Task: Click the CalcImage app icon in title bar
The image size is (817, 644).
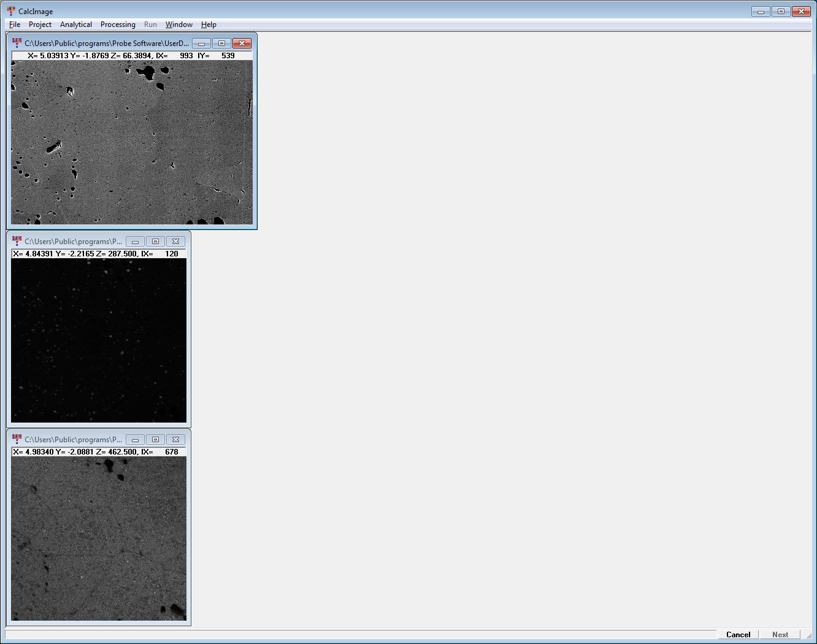Action: (11, 11)
